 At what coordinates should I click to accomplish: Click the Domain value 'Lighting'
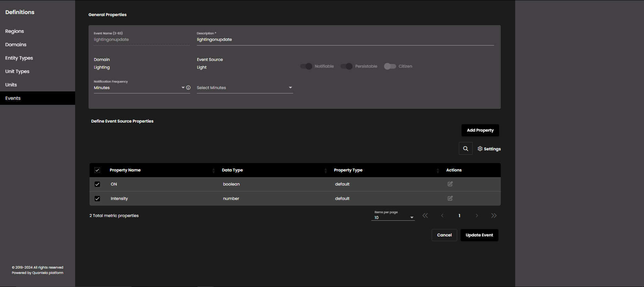click(102, 67)
